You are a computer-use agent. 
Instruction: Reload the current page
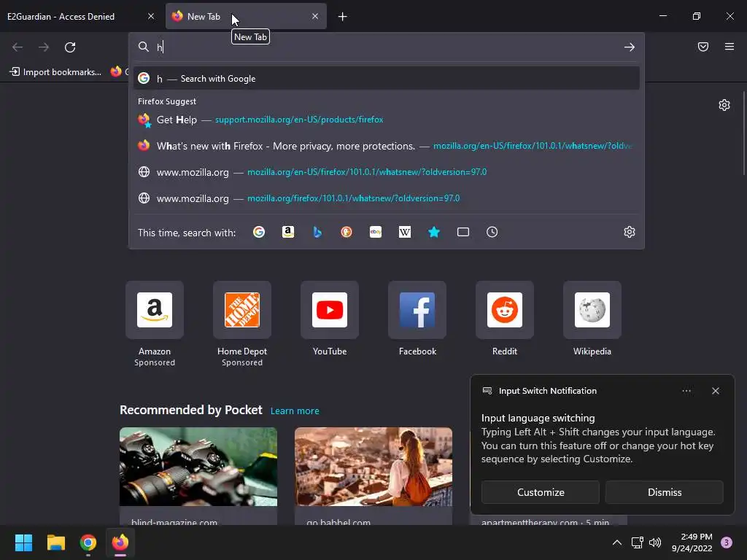tap(70, 47)
